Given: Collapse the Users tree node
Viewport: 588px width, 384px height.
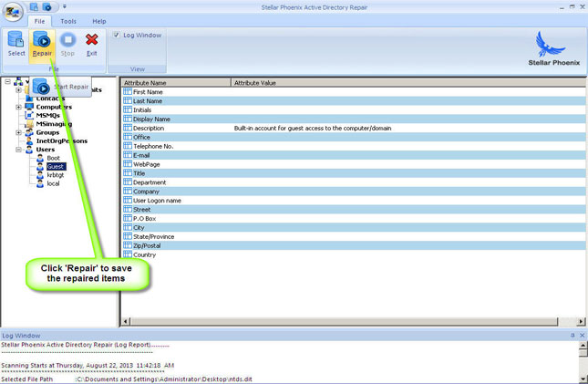Looking at the screenshot, I should click(18, 150).
